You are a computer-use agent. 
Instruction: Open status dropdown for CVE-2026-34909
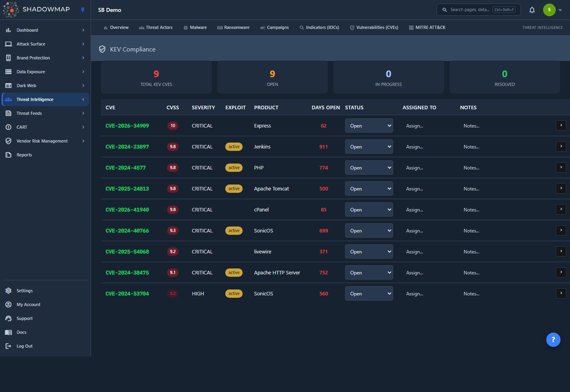369,126
